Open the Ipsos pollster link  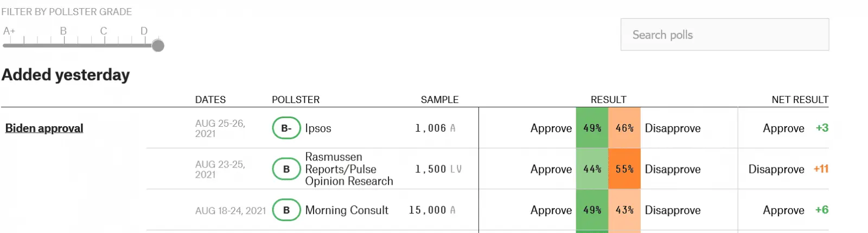click(318, 128)
